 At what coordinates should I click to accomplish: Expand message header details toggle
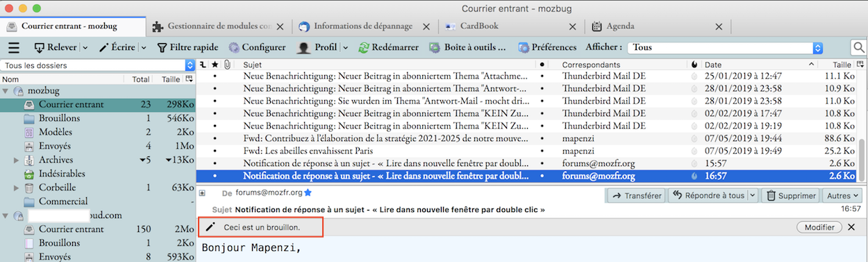202,193
